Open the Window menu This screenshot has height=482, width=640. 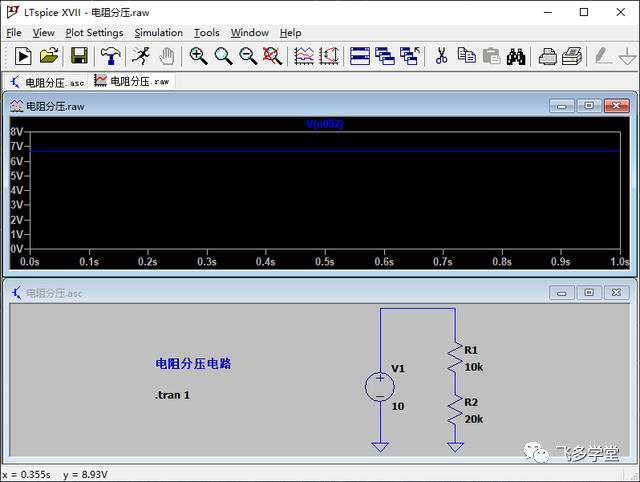(249, 33)
